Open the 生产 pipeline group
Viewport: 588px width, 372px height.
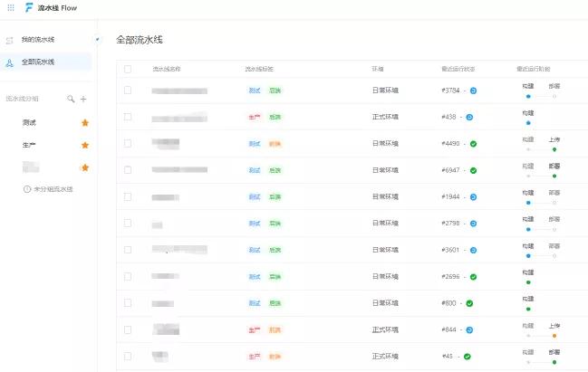pyautogui.click(x=29, y=145)
